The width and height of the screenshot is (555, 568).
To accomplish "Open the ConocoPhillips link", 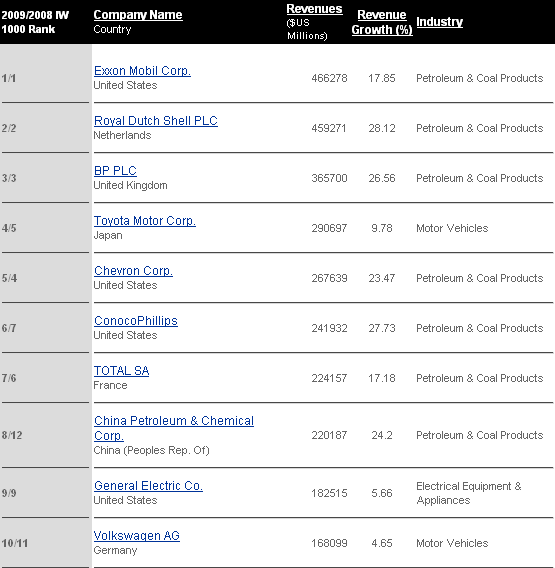I will tap(136, 321).
